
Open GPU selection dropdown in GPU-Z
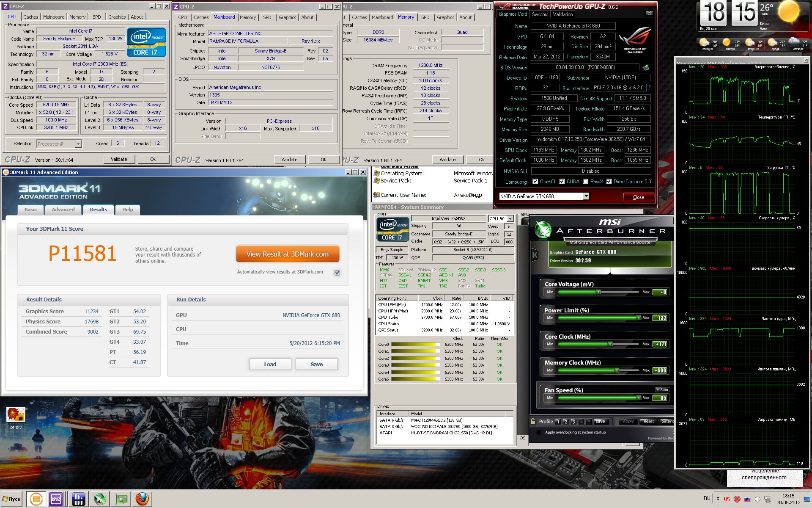pos(586,196)
